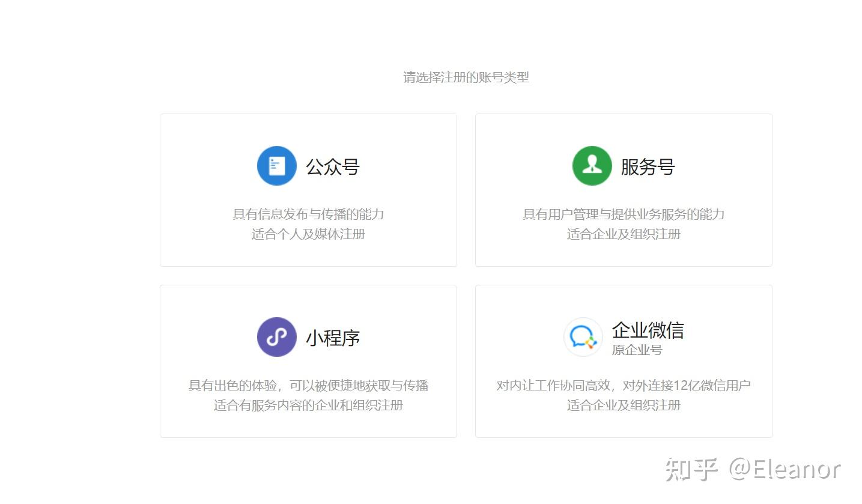The height and width of the screenshot is (504, 862).
Task: Click 适合企业及组织注册 in the 服务号 card
Action: [624, 234]
